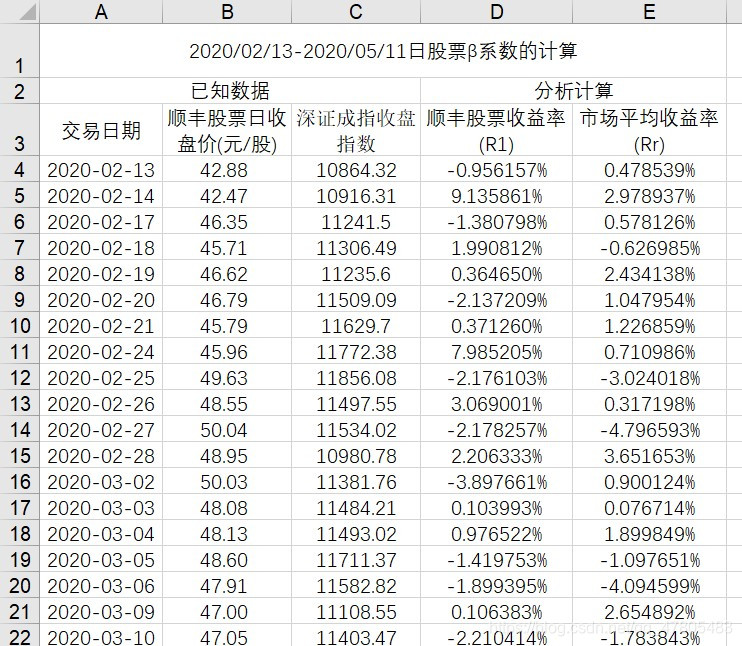Screen dimensions: 742x646
Task: Select column A header
Action: click(101, 11)
